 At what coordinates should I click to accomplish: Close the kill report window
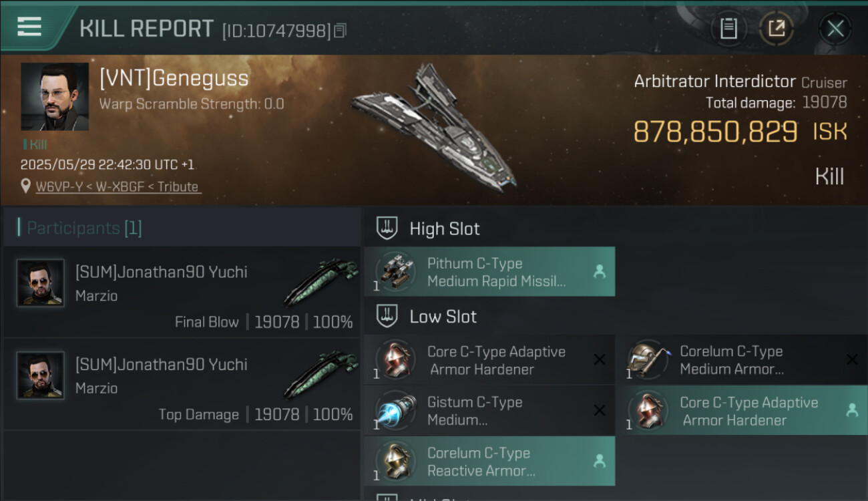(835, 28)
